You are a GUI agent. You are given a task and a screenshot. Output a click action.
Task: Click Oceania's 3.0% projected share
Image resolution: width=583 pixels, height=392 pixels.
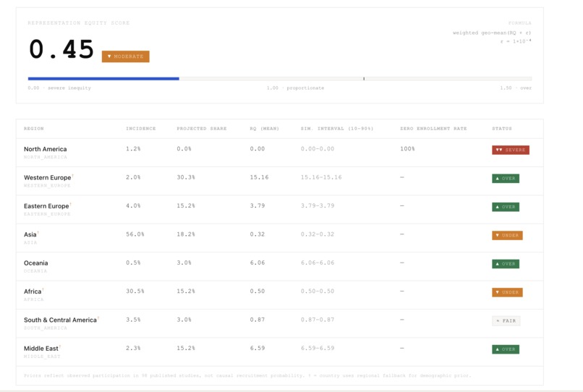pyautogui.click(x=184, y=263)
